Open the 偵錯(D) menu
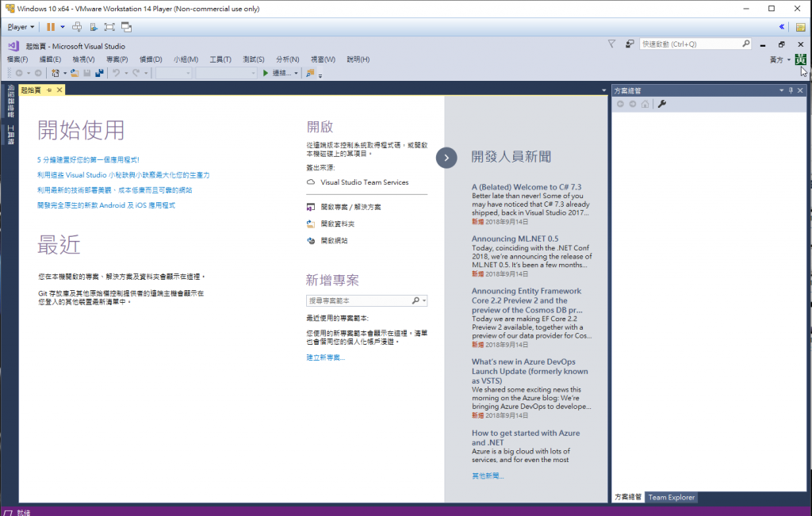The image size is (812, 516). pyautogui.click(x=151, y=59)
